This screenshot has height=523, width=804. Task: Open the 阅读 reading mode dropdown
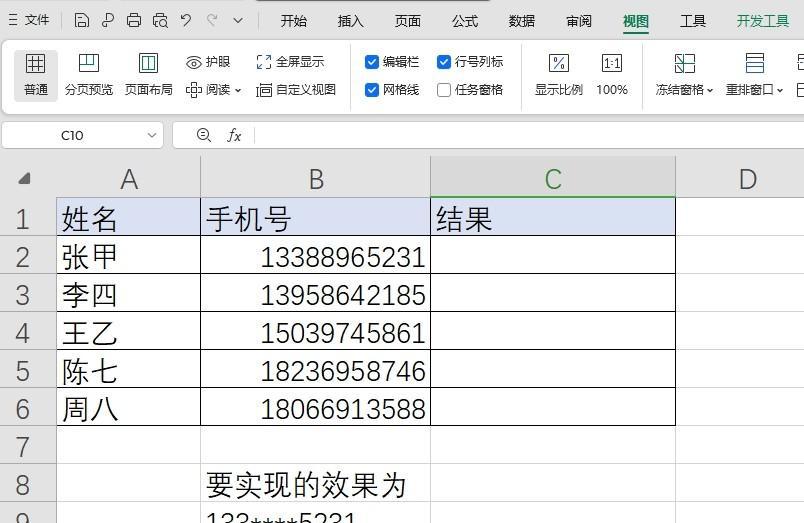(213, 90)
